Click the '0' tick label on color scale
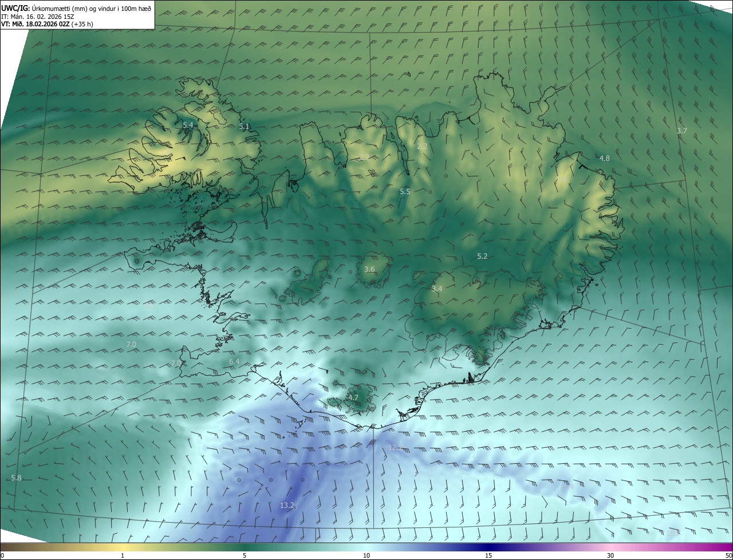 click(2, 555)
